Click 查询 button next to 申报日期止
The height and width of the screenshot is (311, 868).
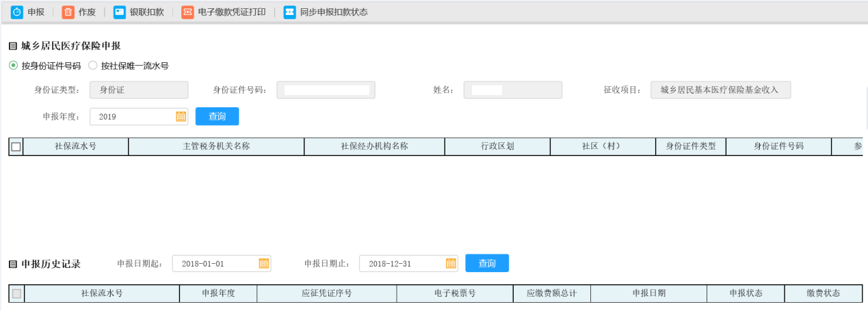coord(487,263)
